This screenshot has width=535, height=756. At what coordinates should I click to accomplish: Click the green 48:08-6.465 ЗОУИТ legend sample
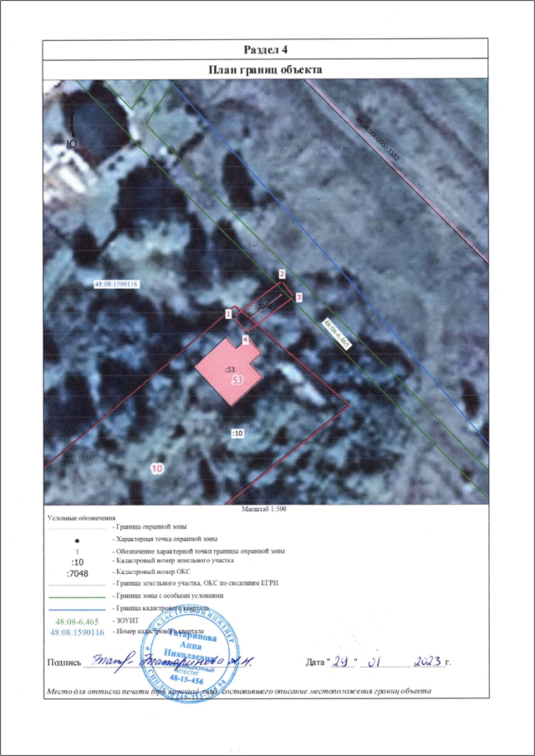point(77,622)
